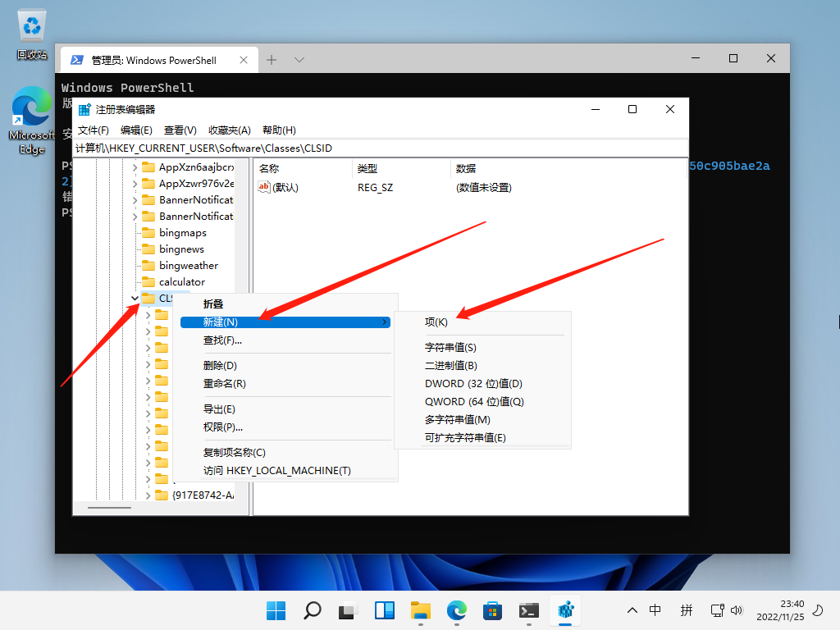Click the 拼 IME mode indicator
Screen dimensions: 840x630
687,610
